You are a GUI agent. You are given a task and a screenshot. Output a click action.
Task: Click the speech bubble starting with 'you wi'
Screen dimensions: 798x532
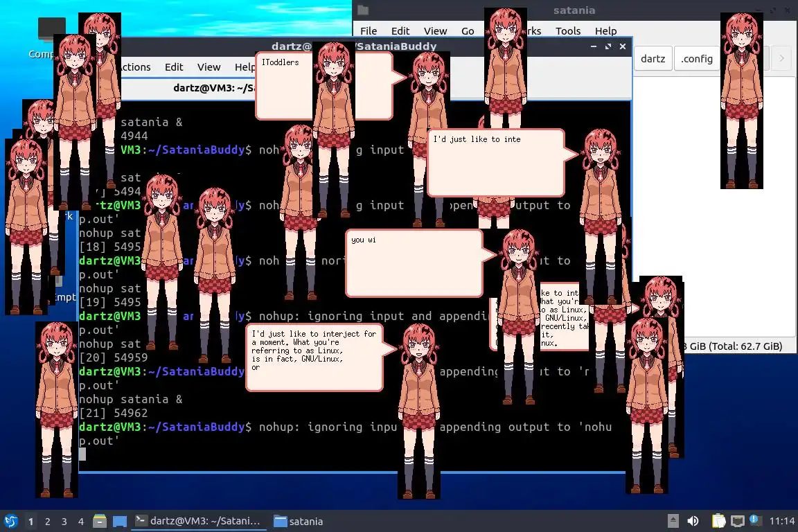tap(414, 263)
